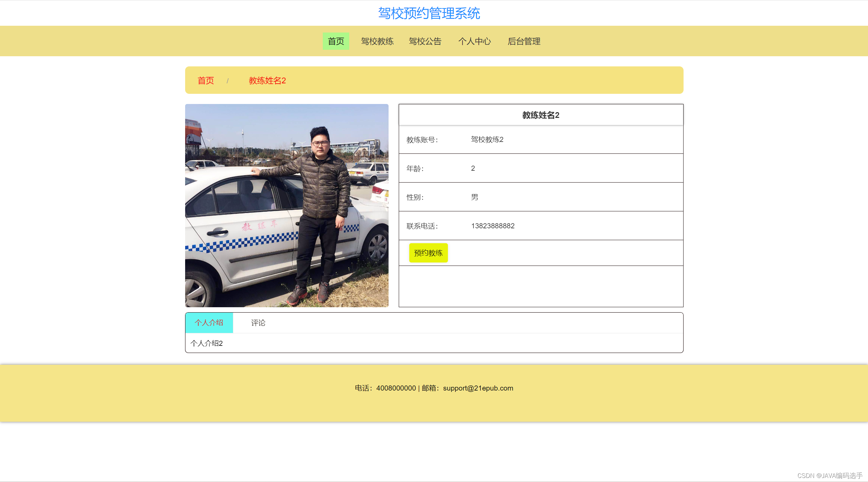
Task: Click the 年龄 row value
Action: 473,168
